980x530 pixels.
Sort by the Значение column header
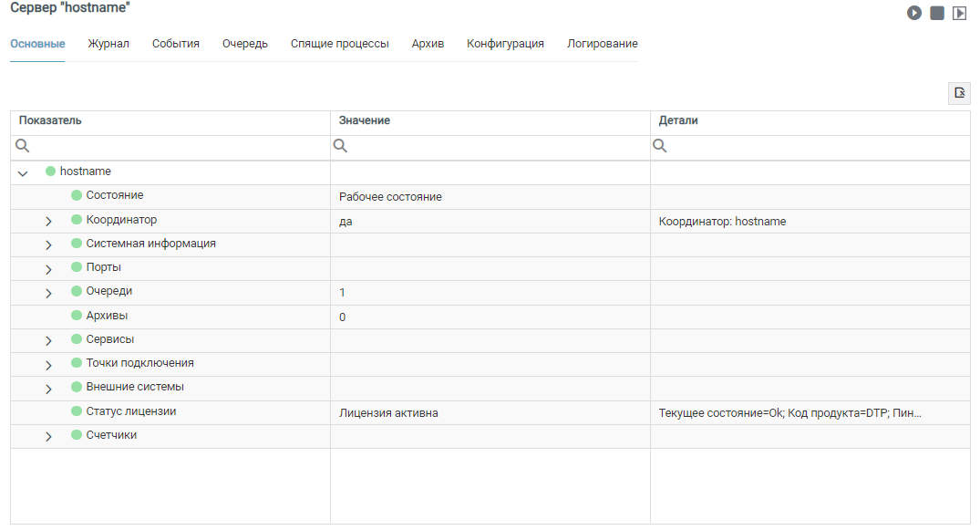tap(365, 120)
